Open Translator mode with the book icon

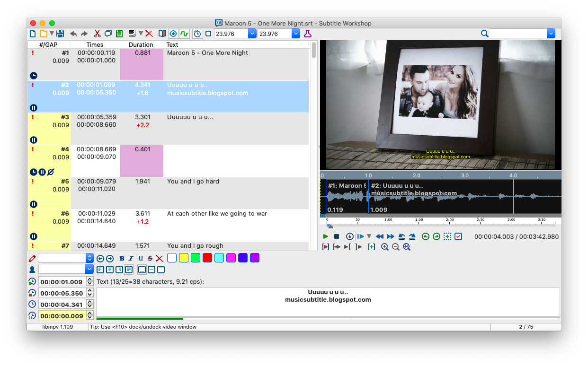161,34
